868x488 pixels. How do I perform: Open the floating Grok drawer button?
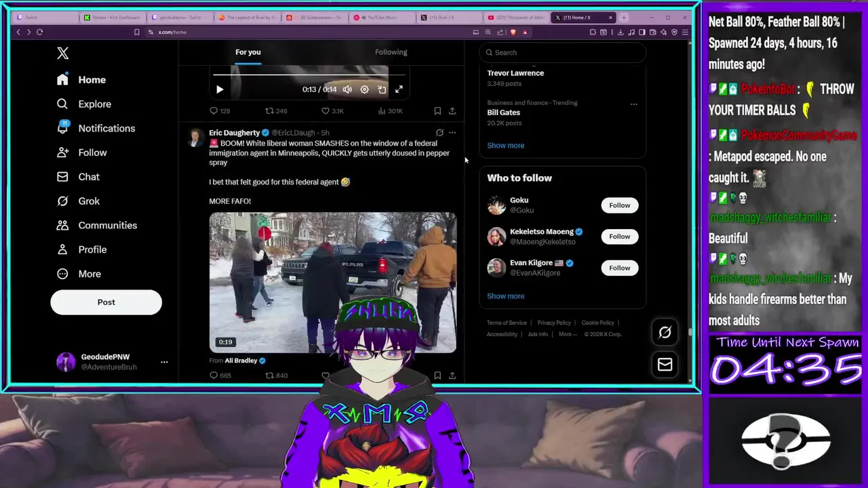[665, 332]
